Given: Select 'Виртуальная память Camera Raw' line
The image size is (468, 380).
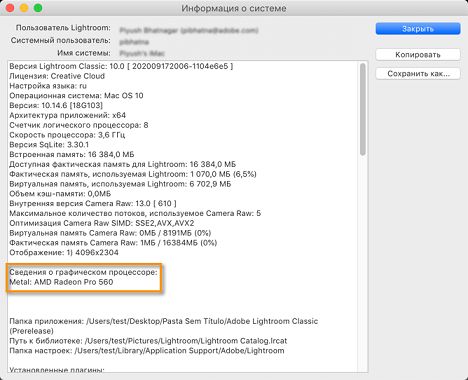Looking at the screenshot, I should (110, 233).
